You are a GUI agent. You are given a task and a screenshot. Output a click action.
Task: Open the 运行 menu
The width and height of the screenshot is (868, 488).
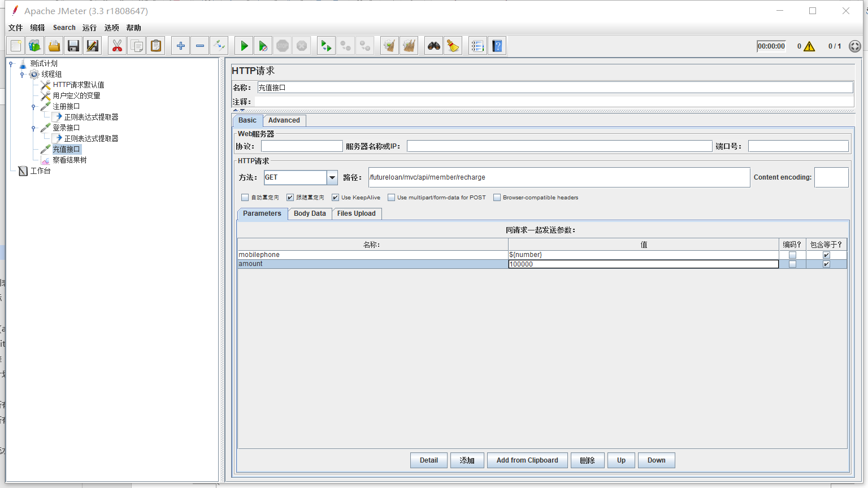(x=89, y=28)
